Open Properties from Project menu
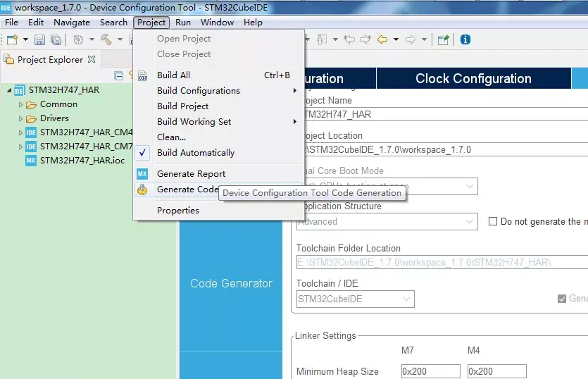This screenshot has height=379, width=588. (x=219, y=211)
